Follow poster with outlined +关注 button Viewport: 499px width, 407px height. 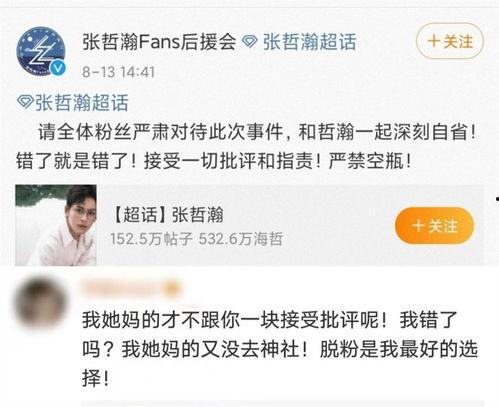pyautogui.click(x=450, y=42)
